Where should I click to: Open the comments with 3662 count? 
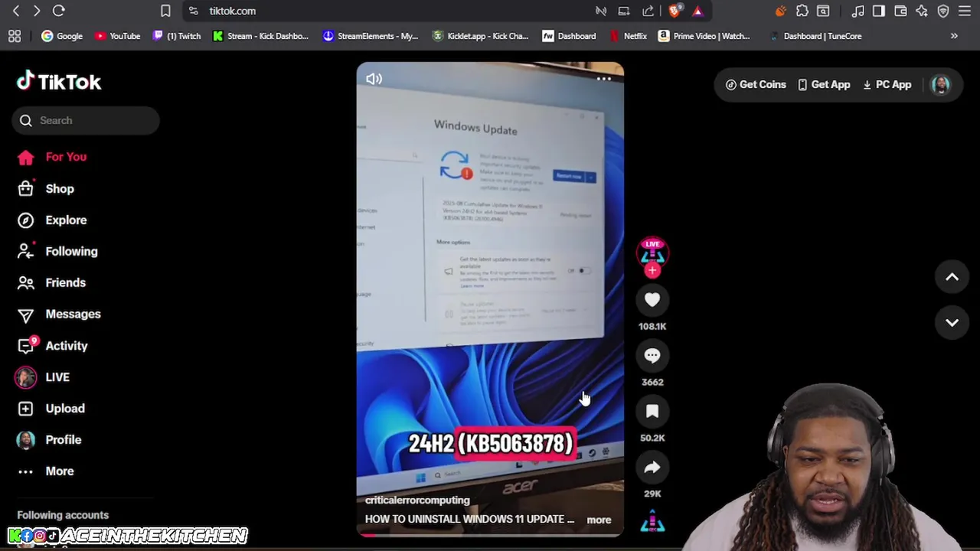point(652,356)
